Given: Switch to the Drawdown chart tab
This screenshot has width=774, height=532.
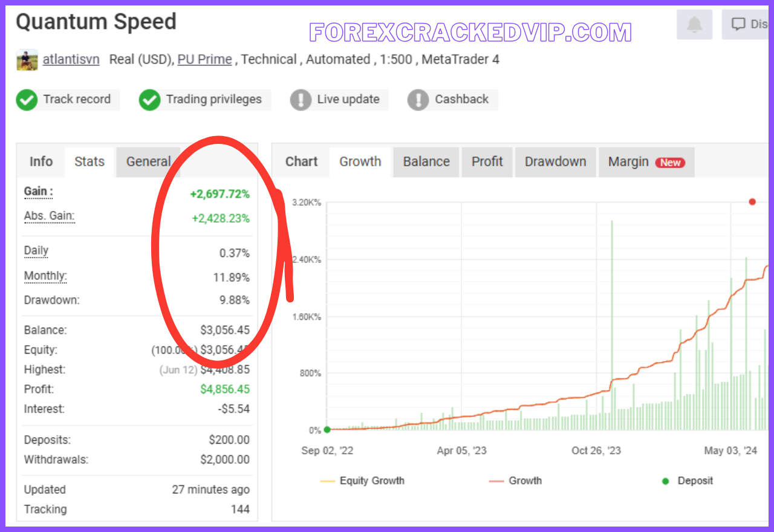Looking at the screenshot, I should [x=555, y=161].
